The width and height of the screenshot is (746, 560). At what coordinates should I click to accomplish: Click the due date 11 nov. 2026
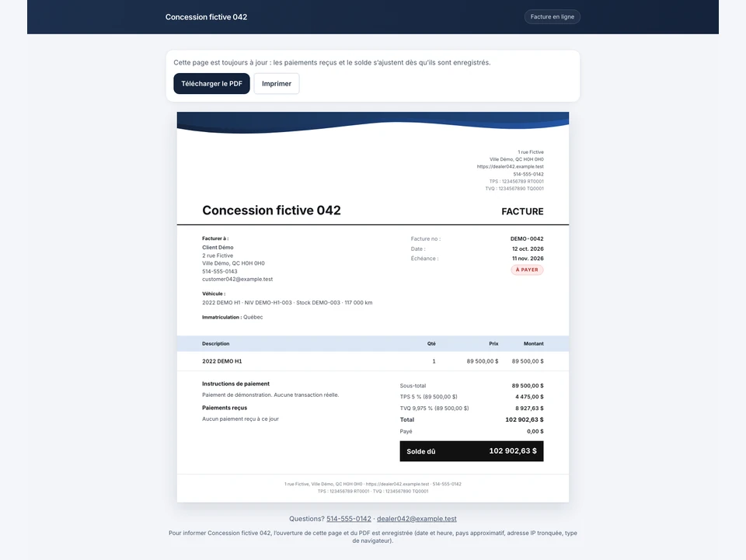(x=528, y=259)
